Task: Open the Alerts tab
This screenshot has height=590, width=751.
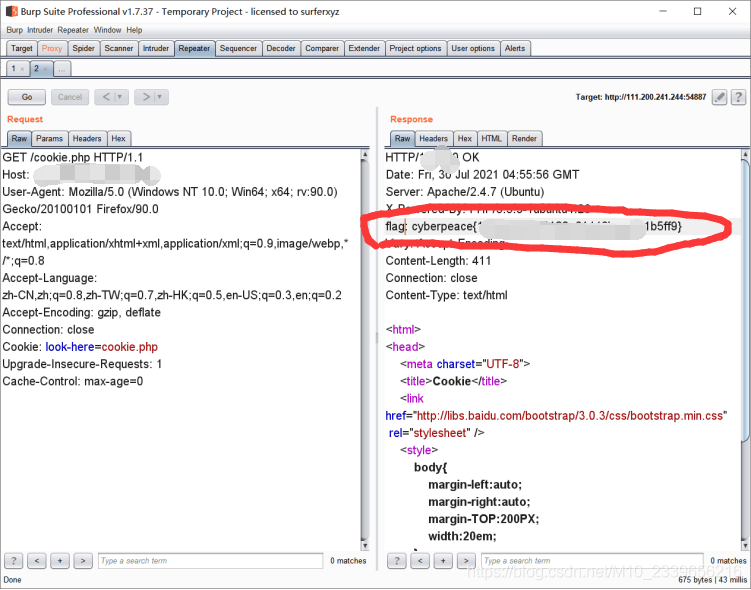Action: [515, 48]
